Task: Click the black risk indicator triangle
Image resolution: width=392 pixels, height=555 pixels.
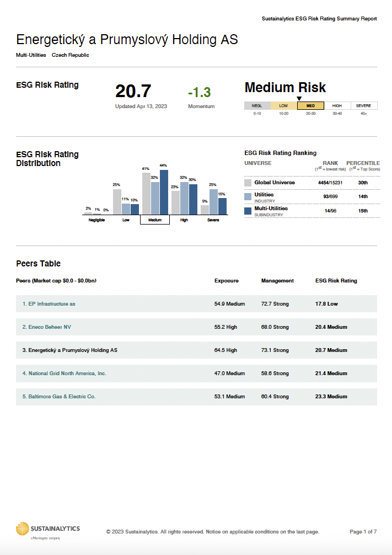Action: (299, 99)
